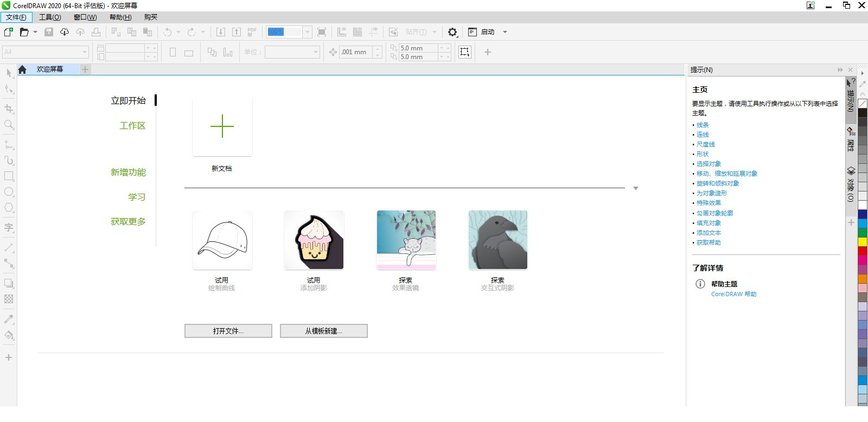Open the 文件(F) menu

coord(16,17)
